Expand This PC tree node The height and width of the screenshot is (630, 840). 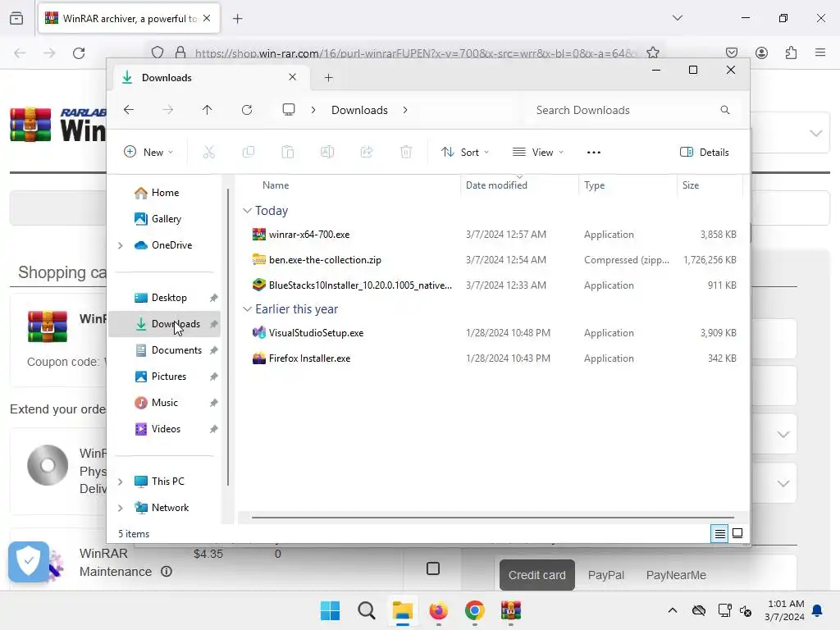(x=121, y=482)
